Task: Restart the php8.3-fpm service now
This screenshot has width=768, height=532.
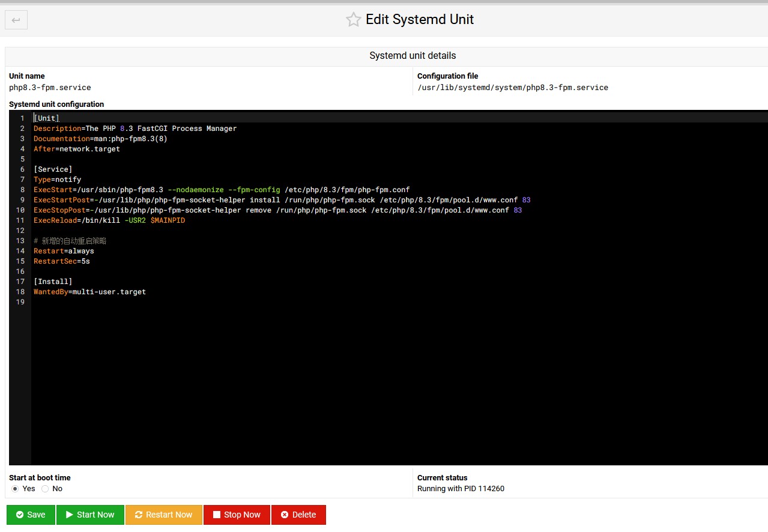Action: click(x=163, y=515)
